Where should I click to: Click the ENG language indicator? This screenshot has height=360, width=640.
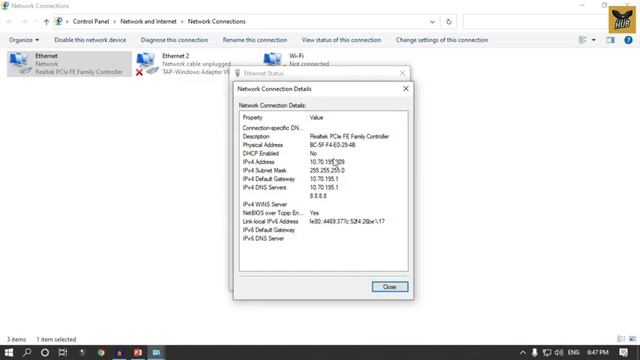[x=573, y=352]
